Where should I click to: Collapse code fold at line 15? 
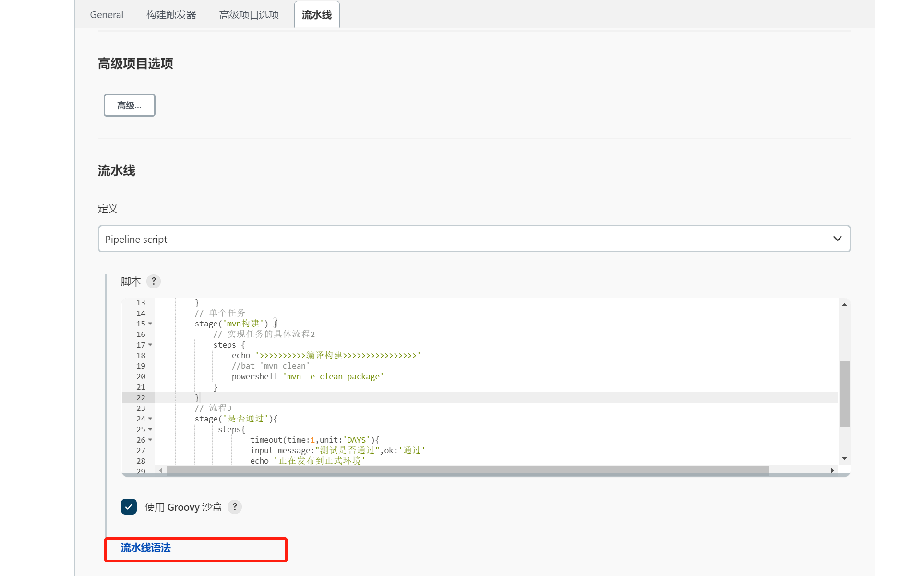[x=150, y=324]
